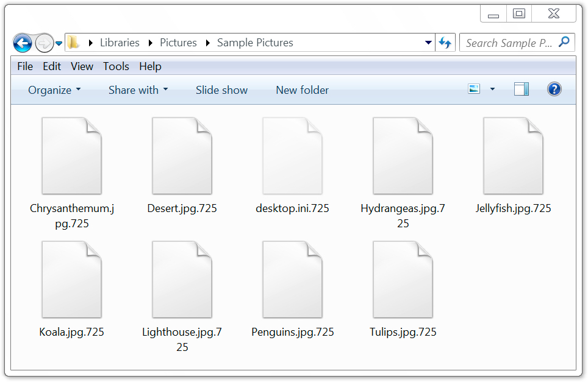Expand the arrow before Pictures

point(151,43)
